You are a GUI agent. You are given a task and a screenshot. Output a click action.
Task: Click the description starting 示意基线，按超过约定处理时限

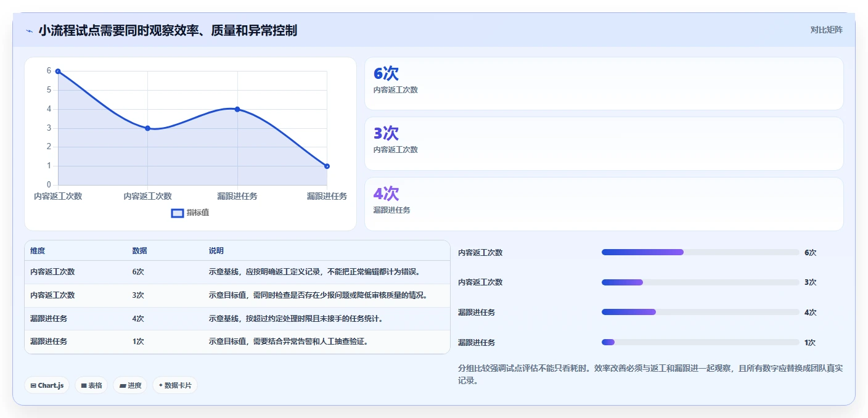tap(297, 319)
